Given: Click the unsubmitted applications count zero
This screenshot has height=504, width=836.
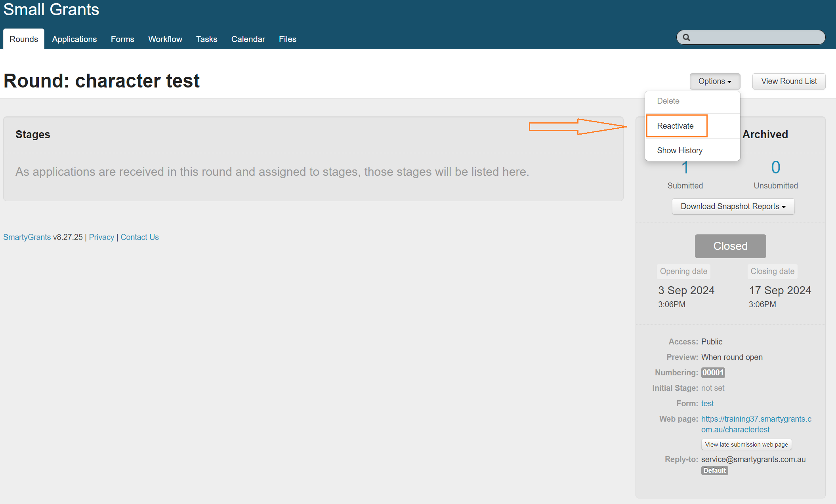Looking at the screenshot, I should click(x=775, y=167).
